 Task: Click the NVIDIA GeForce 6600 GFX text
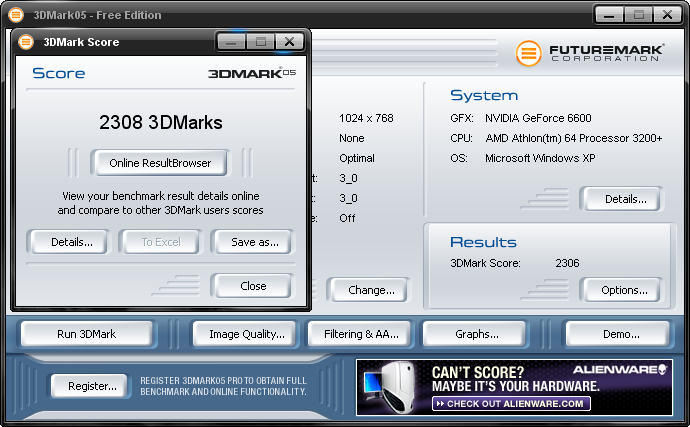538,118
